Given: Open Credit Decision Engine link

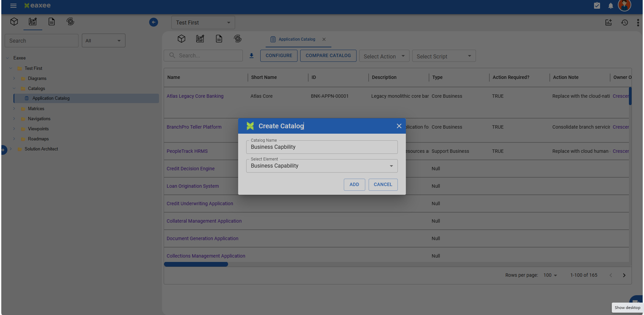Looking at the screenshot, I should [x=191, y=169].
